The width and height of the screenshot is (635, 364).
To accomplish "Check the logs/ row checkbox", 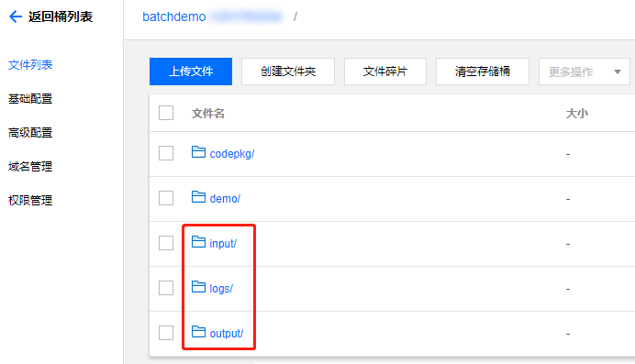I will (x=166, y=288).
